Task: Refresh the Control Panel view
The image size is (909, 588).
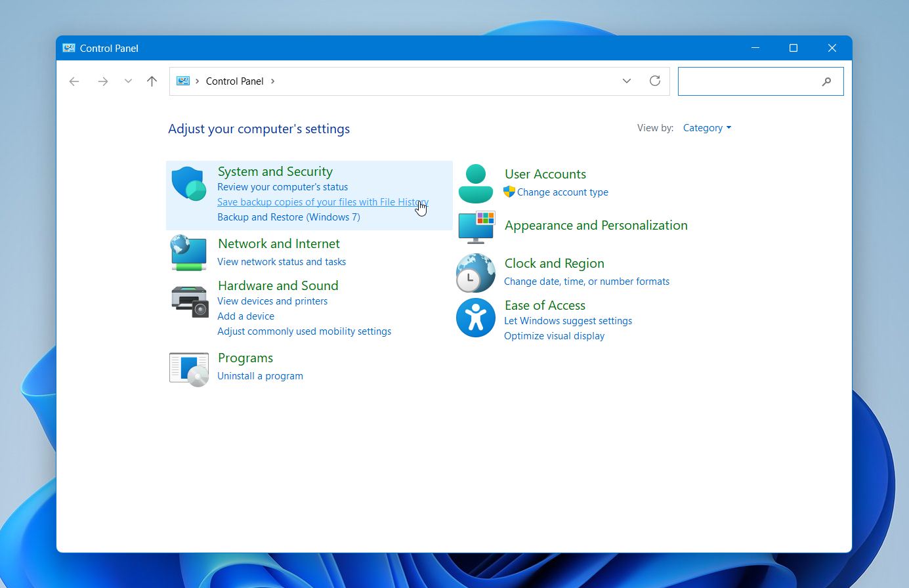Action: pos(655,81)
